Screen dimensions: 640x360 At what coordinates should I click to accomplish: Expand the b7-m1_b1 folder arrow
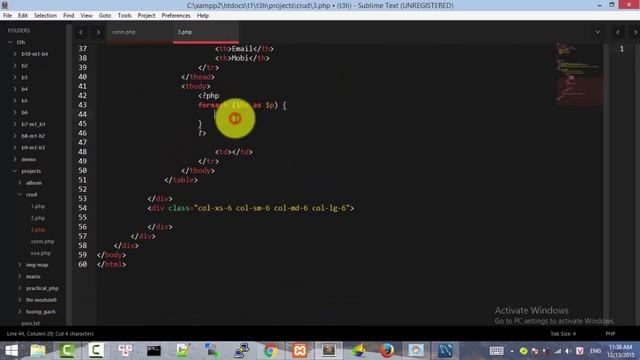tap(15, 124)
